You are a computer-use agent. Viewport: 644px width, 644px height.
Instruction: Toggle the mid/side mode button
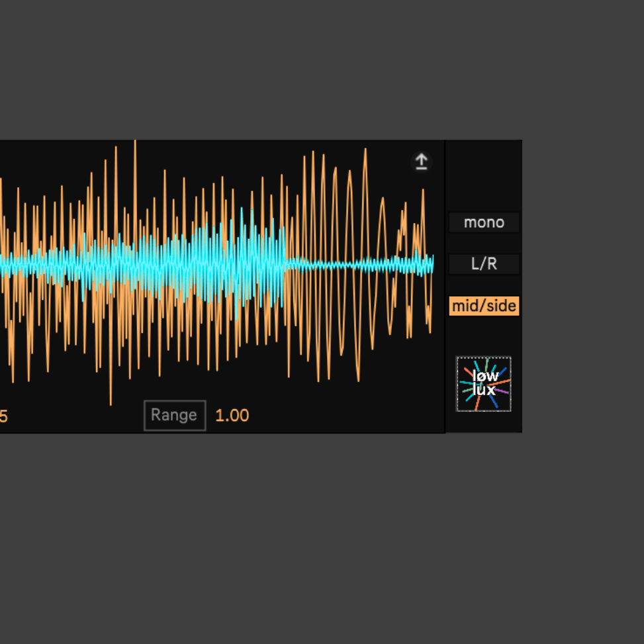pyautogui.click(x=484, y=306)
